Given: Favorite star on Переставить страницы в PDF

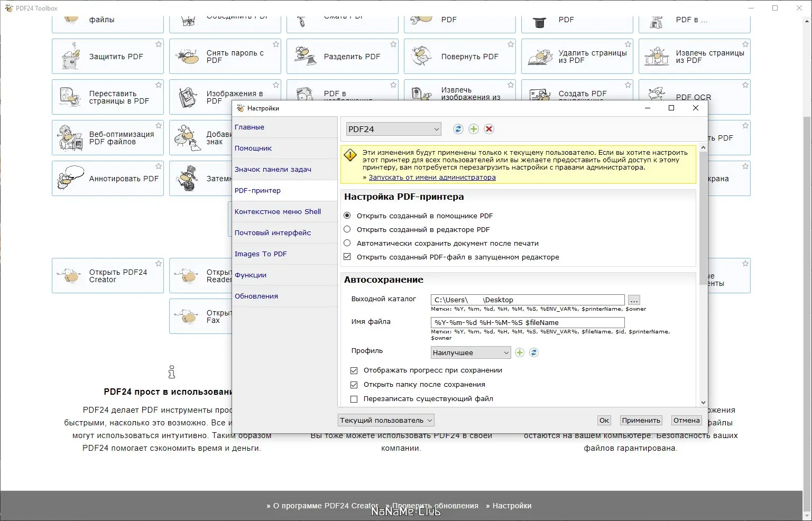Looking at the screenshot, I should coord(159,85).
